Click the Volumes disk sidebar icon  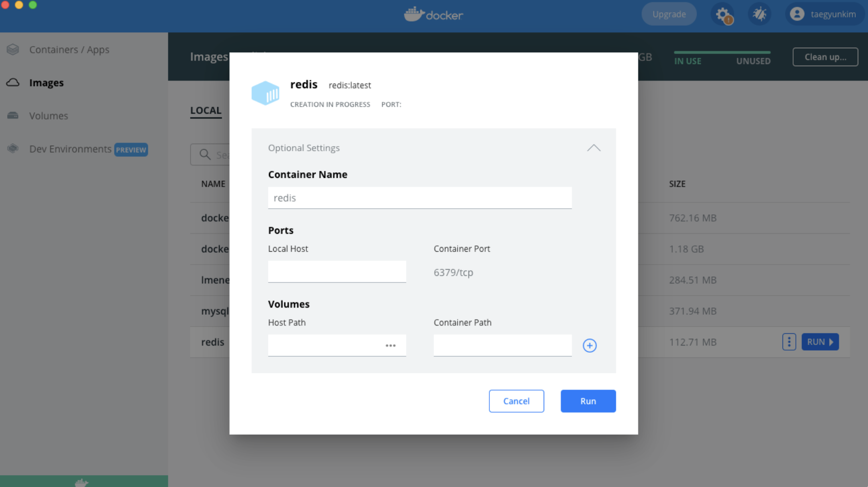[x=13, y=116]
